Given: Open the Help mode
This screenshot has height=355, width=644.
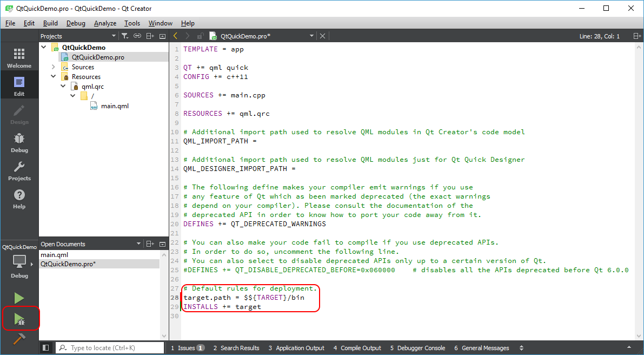Looking at the screenshot, I should click(x=19, y=199).
